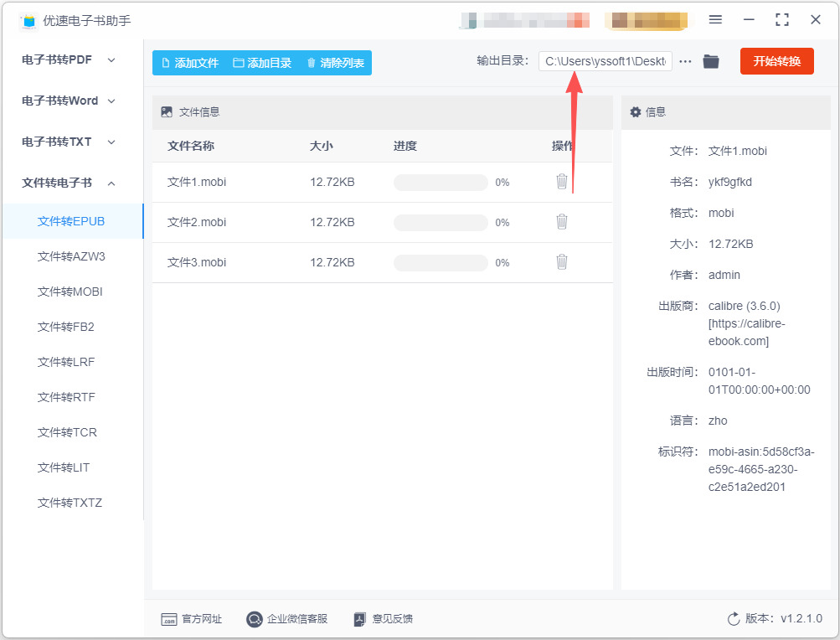Screen dimensions: 840x640
Task: Select the 文件2.mobi row name
Action: (x=197, y=223)
